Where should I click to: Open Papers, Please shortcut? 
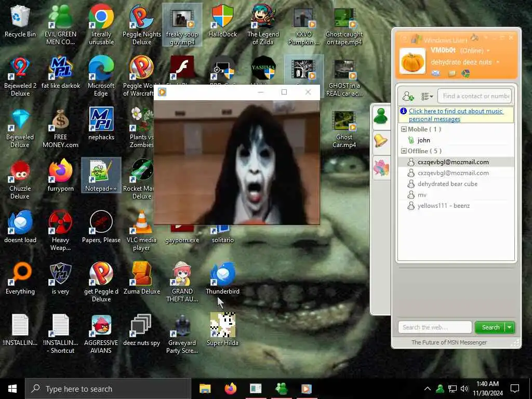coord(101,227)
